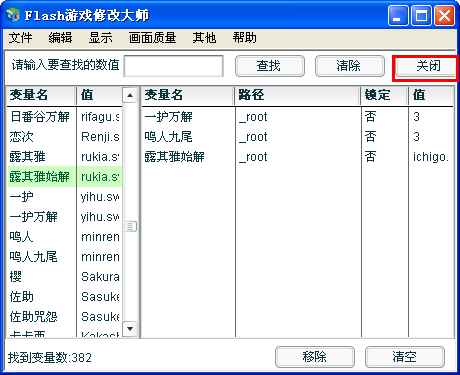Click 找到变量数:382 status text

(x=50, y=358)
